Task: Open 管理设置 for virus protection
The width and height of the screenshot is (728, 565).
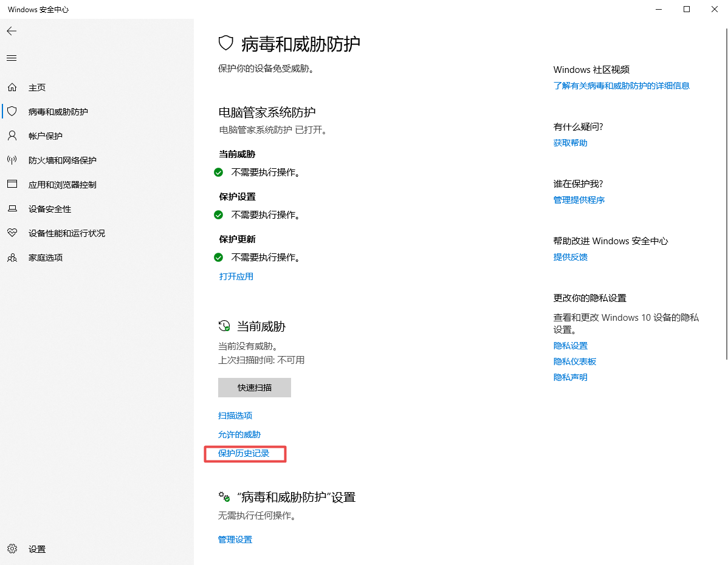Action: coord(235,539)
